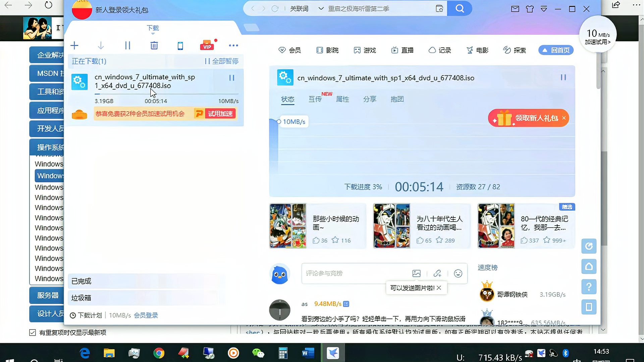Open the three-dot more options menu

point(233,45)
